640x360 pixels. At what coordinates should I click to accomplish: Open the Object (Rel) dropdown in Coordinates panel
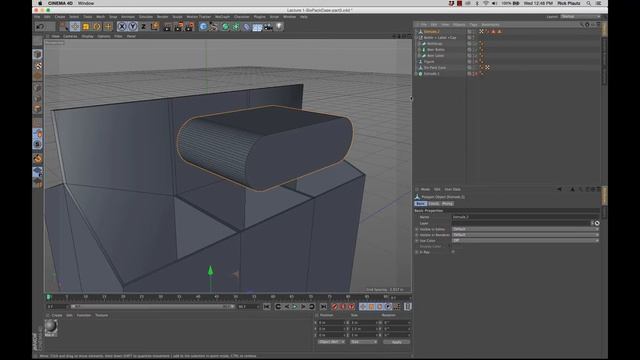click(331, 342)
